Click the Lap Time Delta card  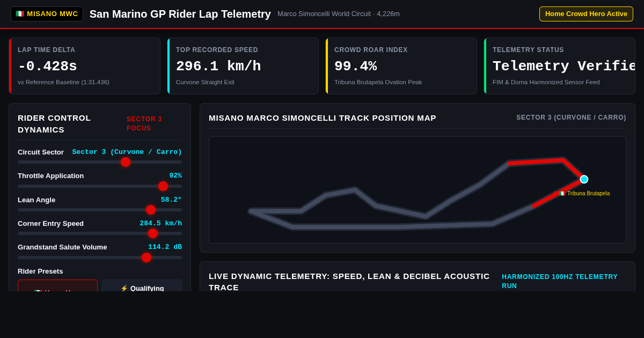pyautogui.click(x=84, y=66)
